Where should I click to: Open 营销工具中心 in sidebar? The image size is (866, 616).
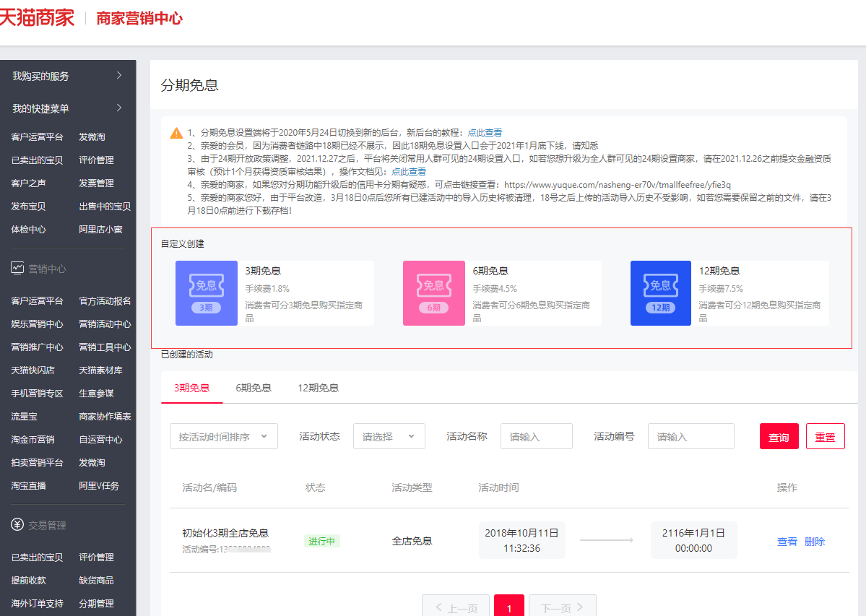click(105, 347)
